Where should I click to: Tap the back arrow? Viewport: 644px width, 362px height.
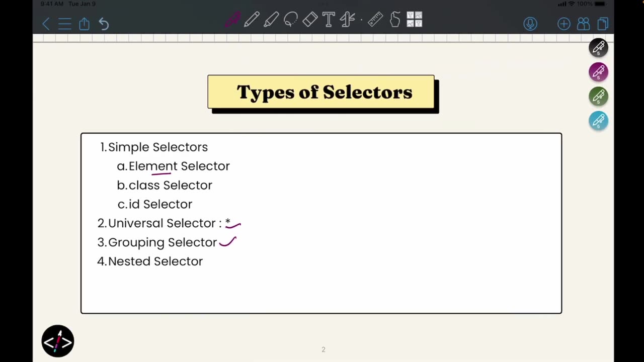point(46,24)
